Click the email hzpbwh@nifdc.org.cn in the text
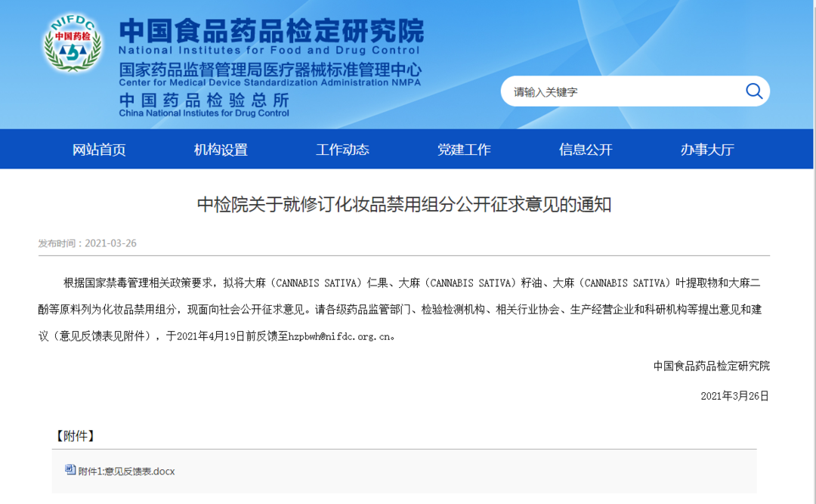This screenshot has width=816, height=504. (338, 336)
